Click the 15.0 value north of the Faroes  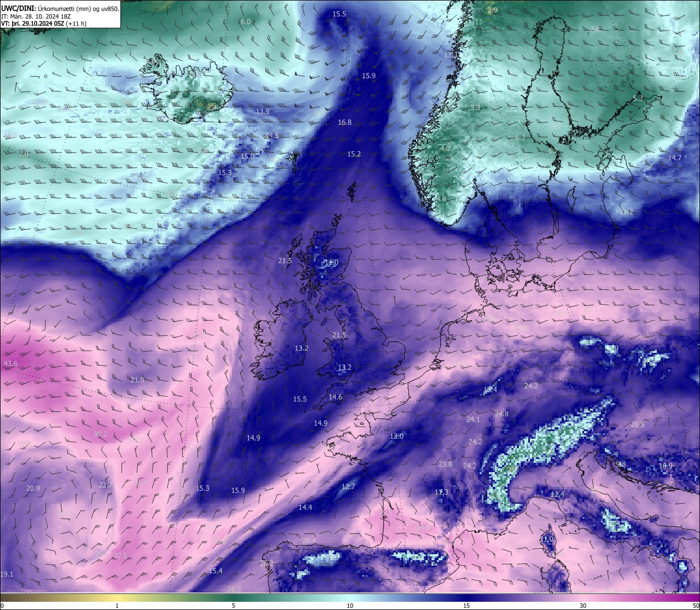247,156
